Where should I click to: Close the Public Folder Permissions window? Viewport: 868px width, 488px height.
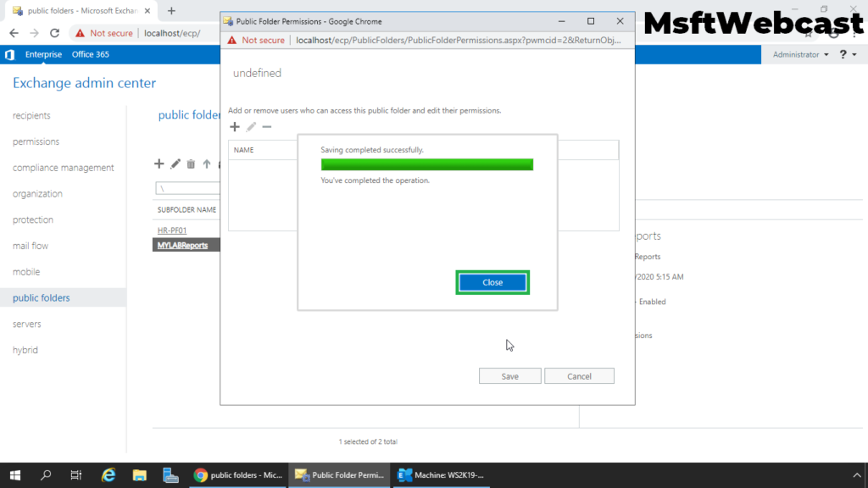pyautogui.click(x=620, y=21)
